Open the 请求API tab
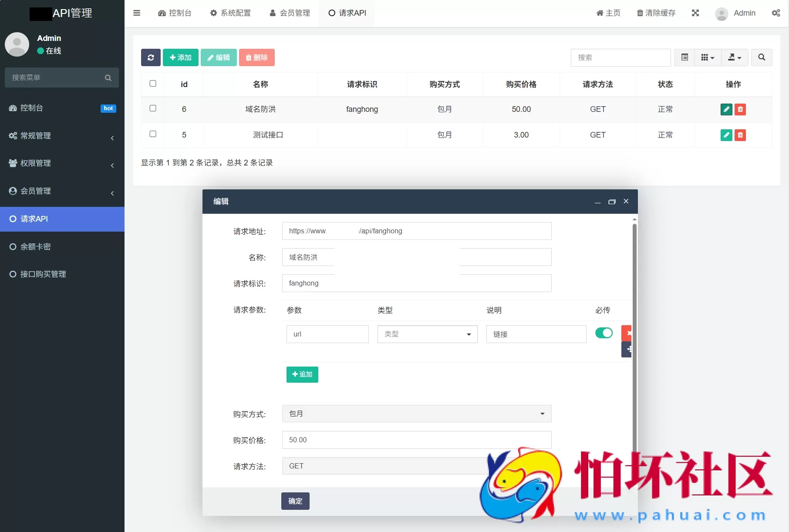Image resolution: width=789 pixels, height=532 pixels. pyautogui.click(x=347, y=13)
